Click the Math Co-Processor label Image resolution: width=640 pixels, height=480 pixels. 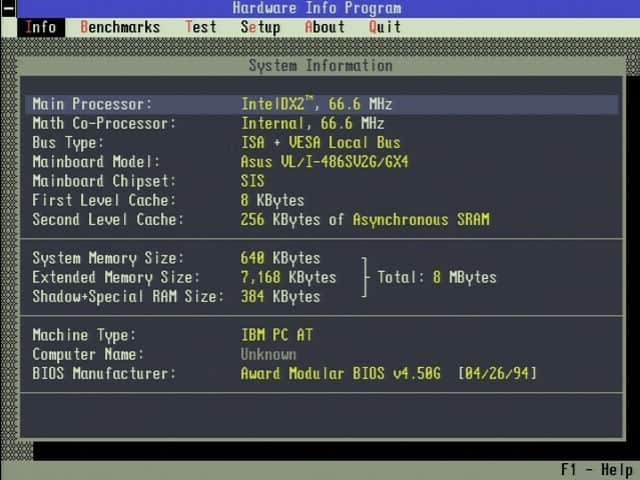pyautogui.click(x=104, y=123)
